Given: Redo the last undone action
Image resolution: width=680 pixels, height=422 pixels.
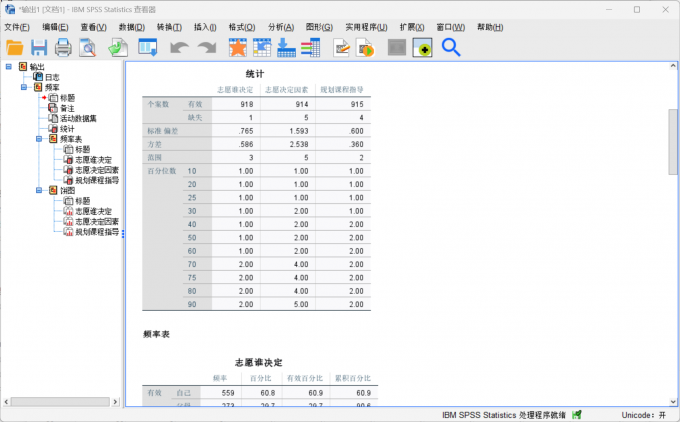Looking at the screenshot, I should [206, 47].
